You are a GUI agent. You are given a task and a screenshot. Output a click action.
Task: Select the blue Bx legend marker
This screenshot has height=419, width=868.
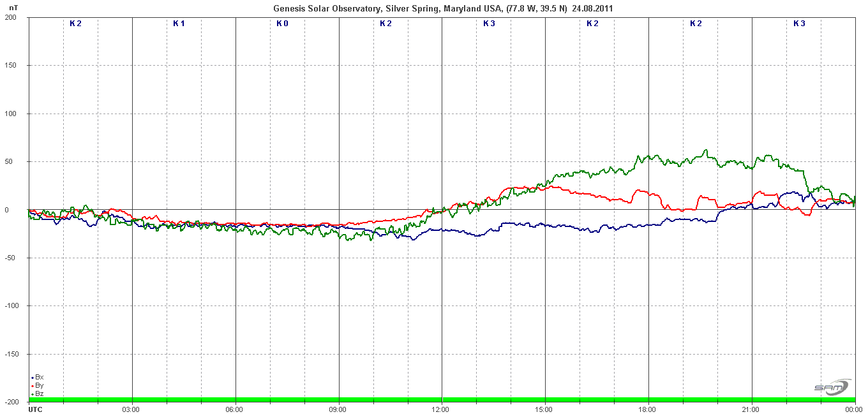click(x=32, y=378)
